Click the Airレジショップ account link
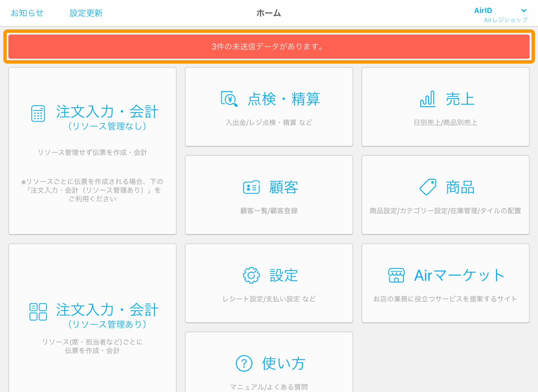This screenshot has width=538, height=392. coord(505,20)
